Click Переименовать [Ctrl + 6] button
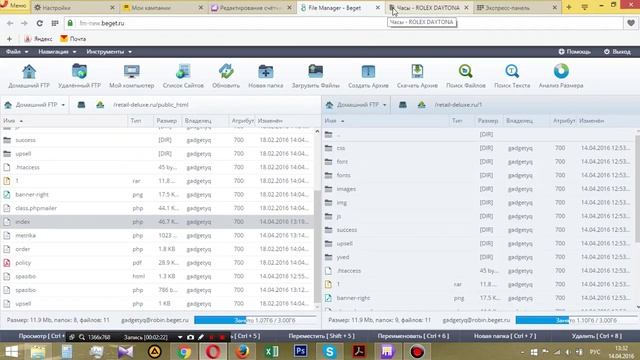The height and width of the screenshot is (360, 640). (x=413, y=336)
